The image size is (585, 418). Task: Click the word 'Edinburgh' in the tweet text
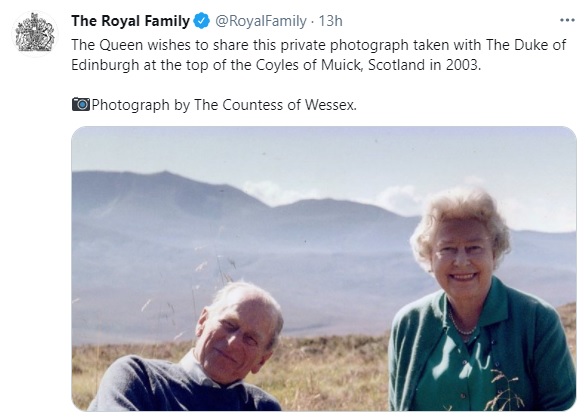coord(105,65)
